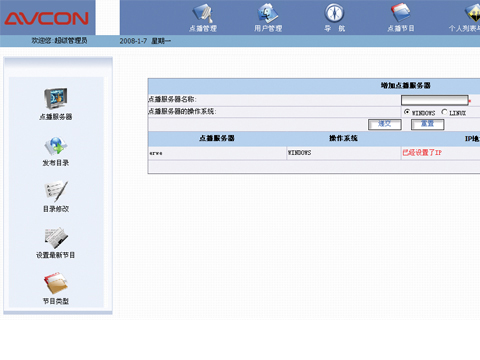This screenshot has height=360, width=480.
Task: Open the 用户管理 icon in top navigation
Action: pyautogui.click(x=268, y=14)
